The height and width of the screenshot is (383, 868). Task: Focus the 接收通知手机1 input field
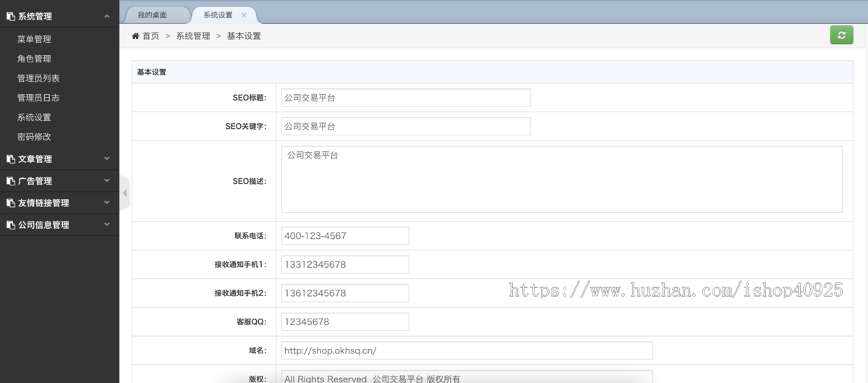(x=345, y=264)
